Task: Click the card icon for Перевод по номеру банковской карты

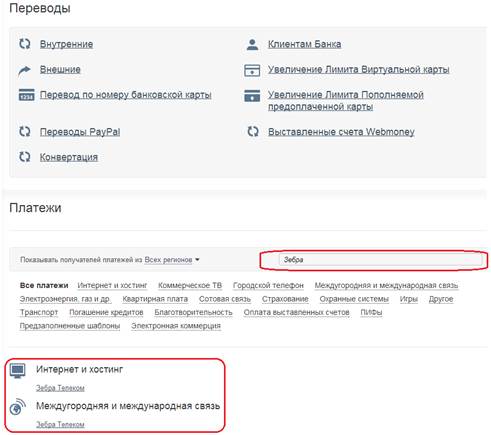Action: click(x=26, y=95)
